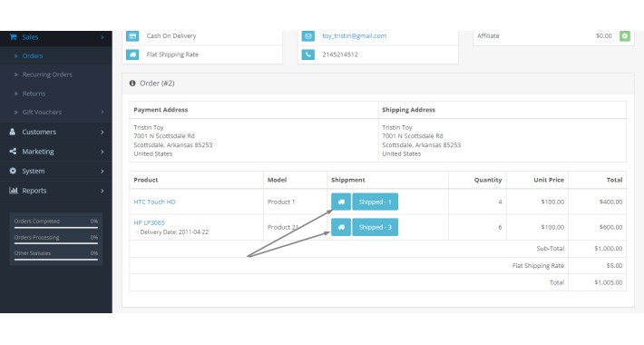Click the Cash On Delivery text

point(171,35)
